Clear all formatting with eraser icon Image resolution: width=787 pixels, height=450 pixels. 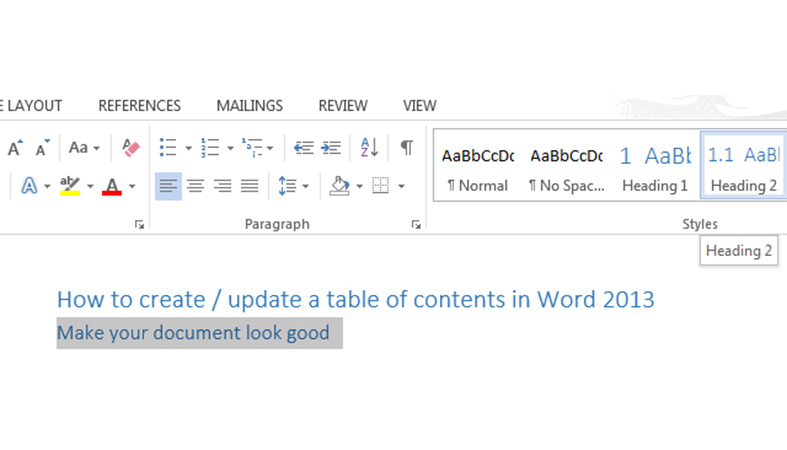coord(130,147)
